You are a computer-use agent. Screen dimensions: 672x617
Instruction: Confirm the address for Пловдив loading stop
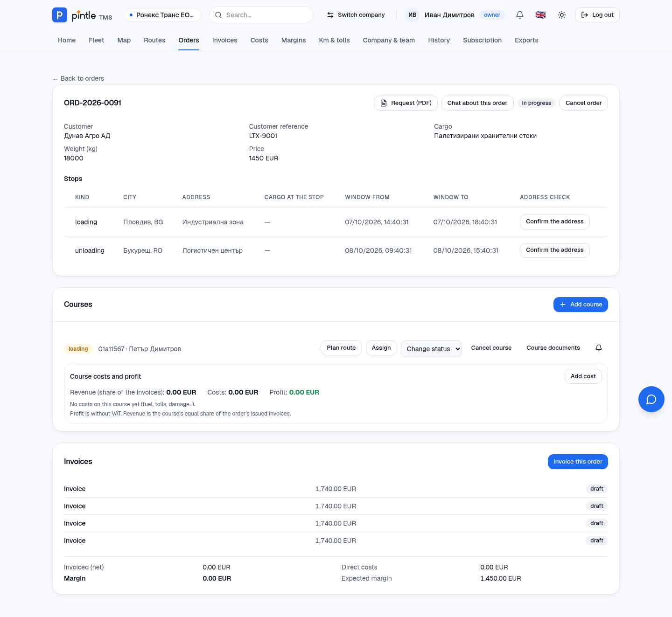pyautogui.click(x=554, y=222)
